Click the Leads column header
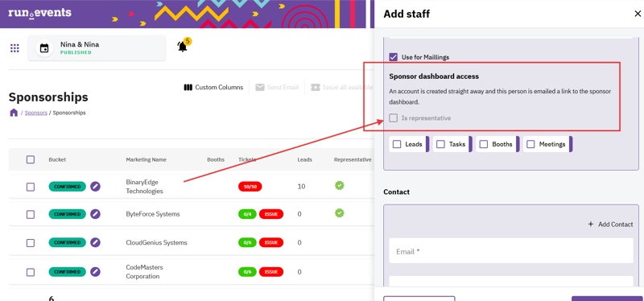 [305, 159]
